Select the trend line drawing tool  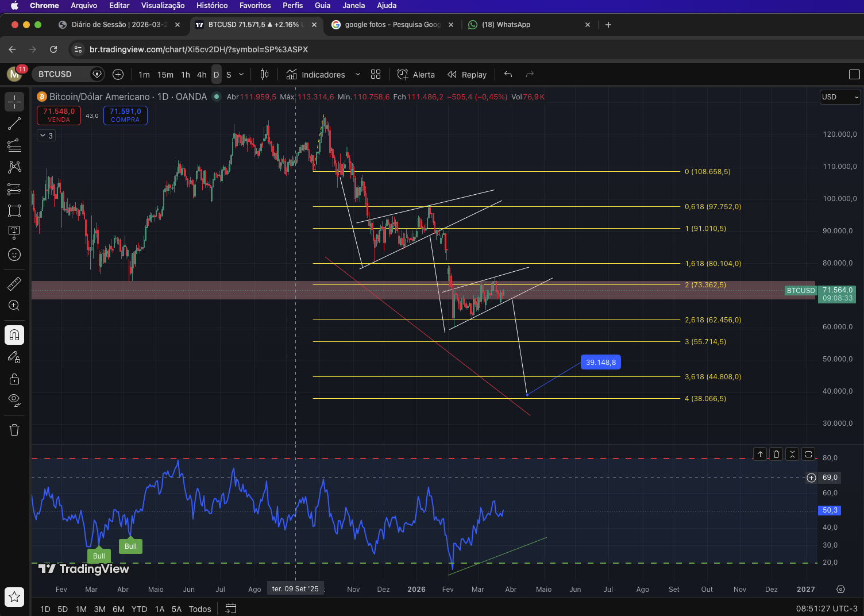(14, 124)
